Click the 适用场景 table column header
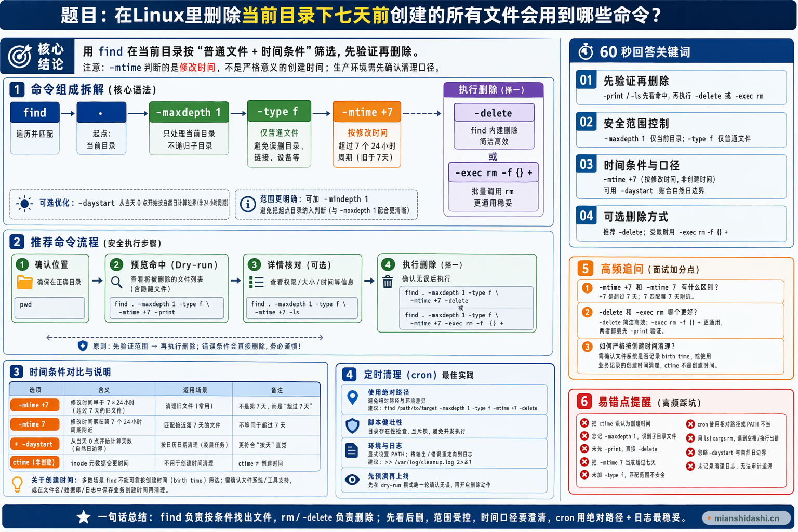Screen dimensions: 798x532 pyautogui.click(x=195, y=390)
